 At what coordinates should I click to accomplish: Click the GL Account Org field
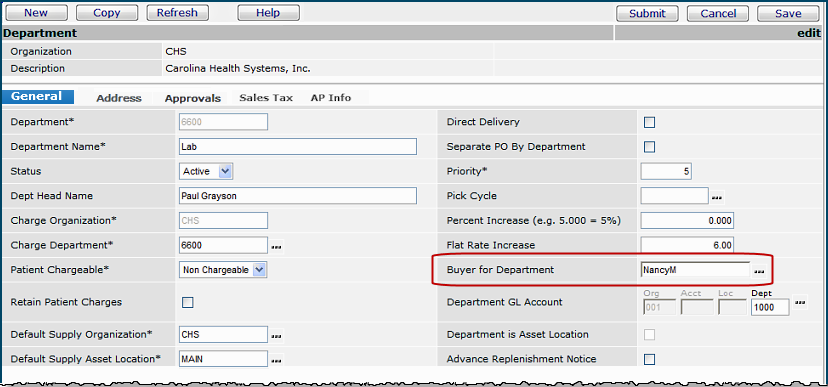click(660, 307)
